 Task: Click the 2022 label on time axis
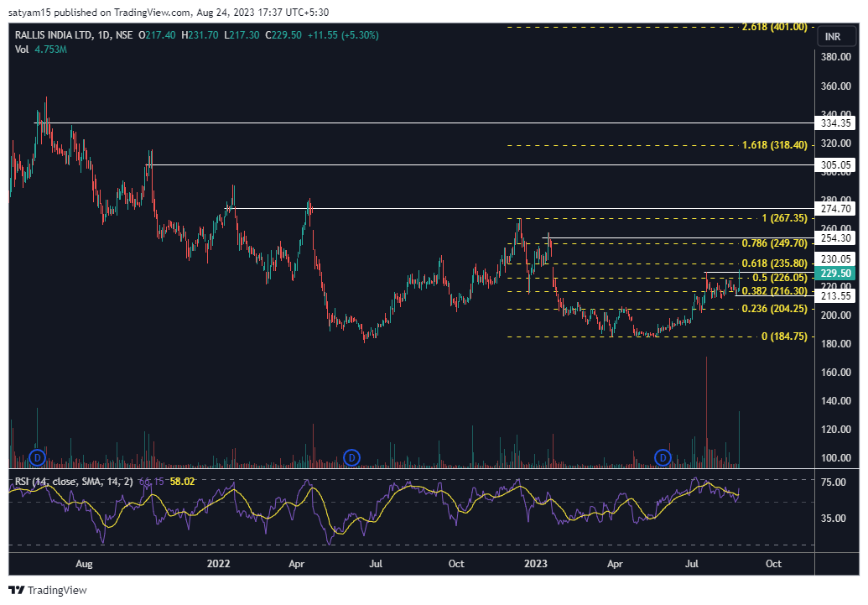219,563
